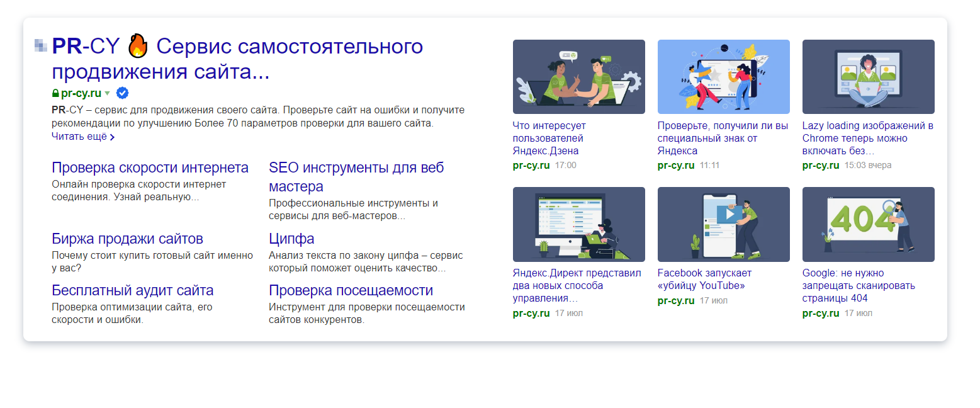The width and height of the screenshot is (980, 408).
Task: Click pr-cy.ru source beside 17:00
Action: pyautogui.click(x=531, y=166)
